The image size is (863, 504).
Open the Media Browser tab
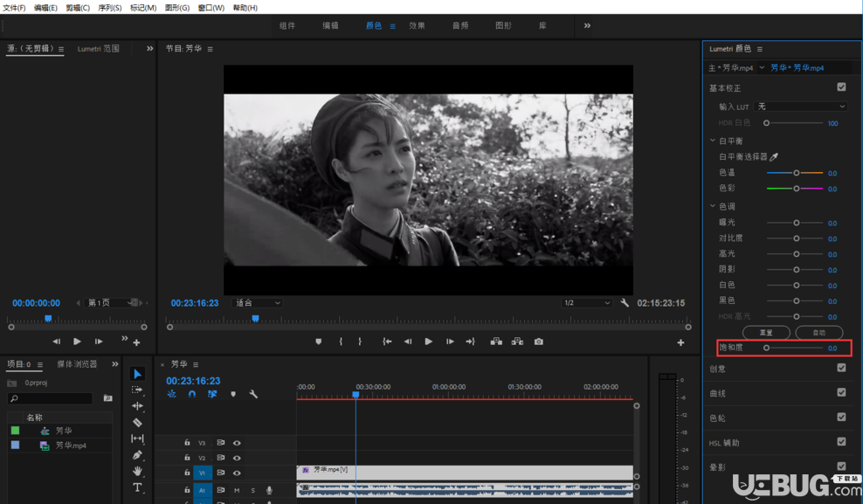tap(77, 364)
